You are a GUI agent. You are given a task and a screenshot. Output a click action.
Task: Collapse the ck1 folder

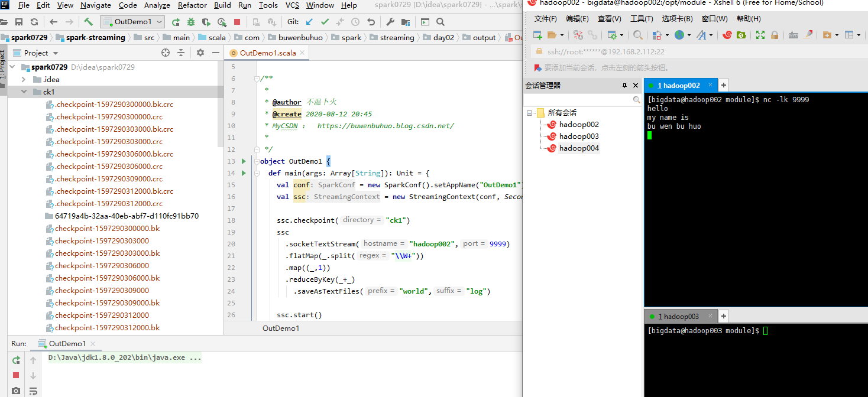(24, 92)
